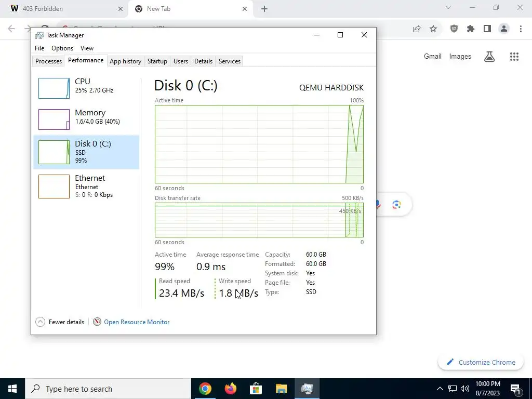Switch to the Details tab
532x399 pixels.
point(203,61)
